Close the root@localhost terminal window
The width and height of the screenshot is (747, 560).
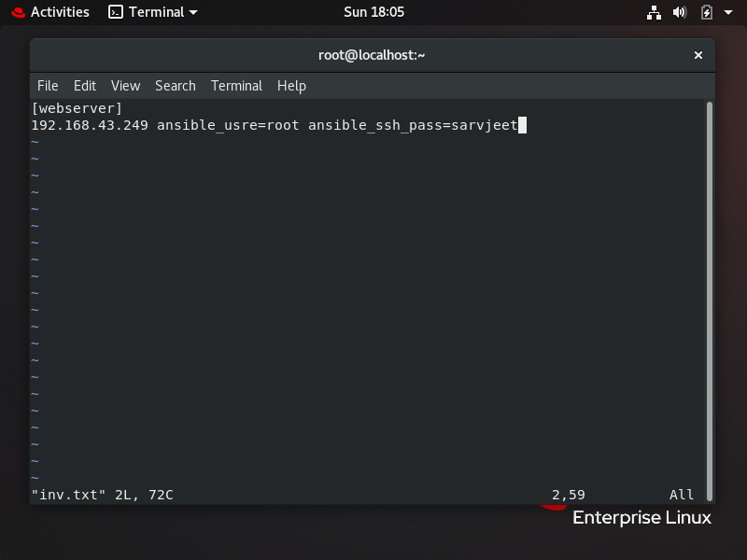[x=698, y=55]
